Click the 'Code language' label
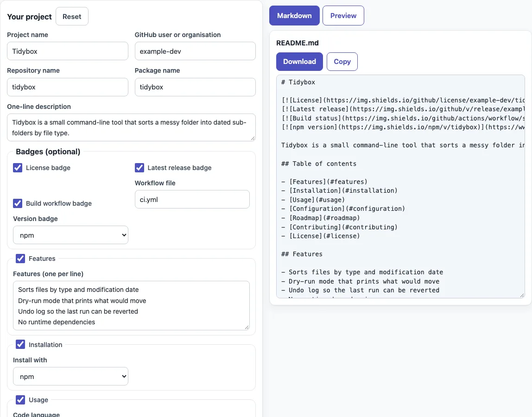Image resolution: width=532 pixels, height=417 pixels. coord(36,414)
